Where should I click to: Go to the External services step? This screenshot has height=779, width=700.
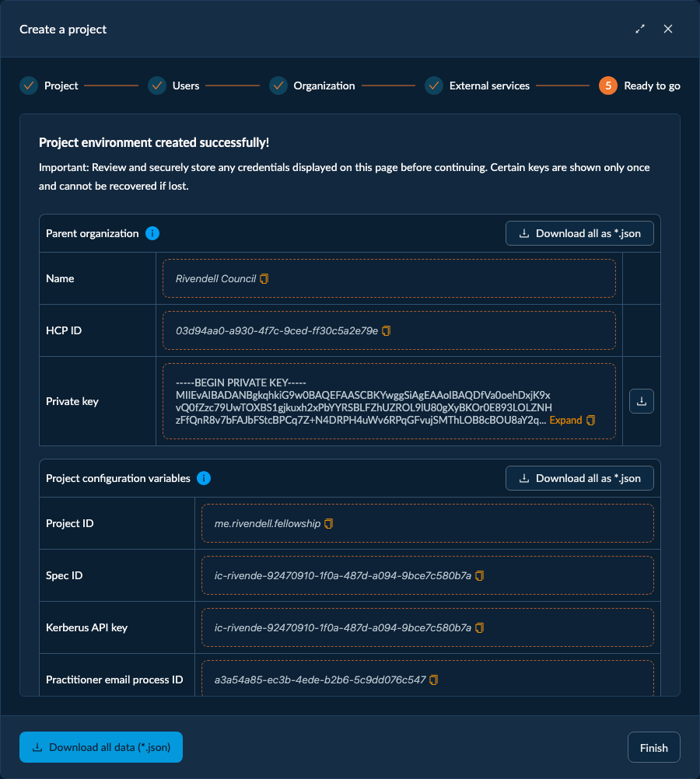click(x=478, y=86)
